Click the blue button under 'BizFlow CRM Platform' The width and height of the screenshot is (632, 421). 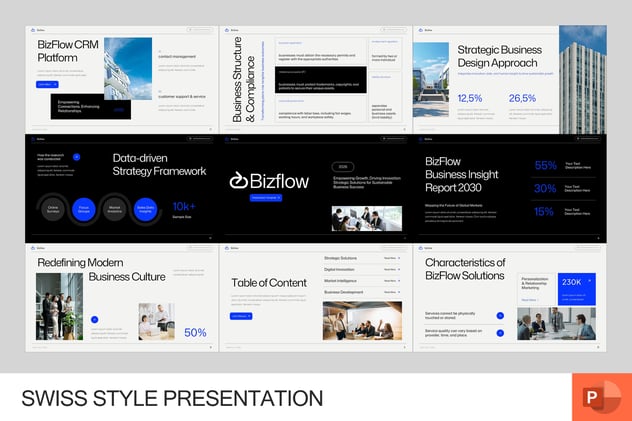(47, 84)
